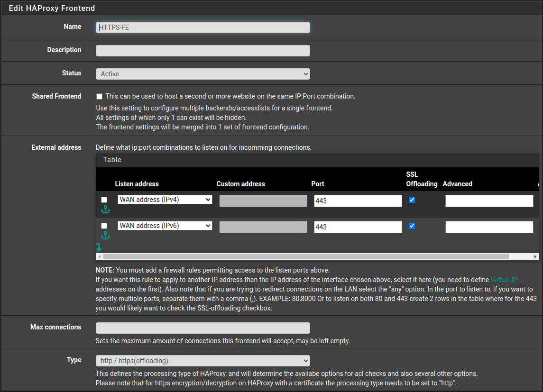The image size is (543, 392).
Task: Click the Port field on the IPv6 row
Action: [x=358, y=227]
